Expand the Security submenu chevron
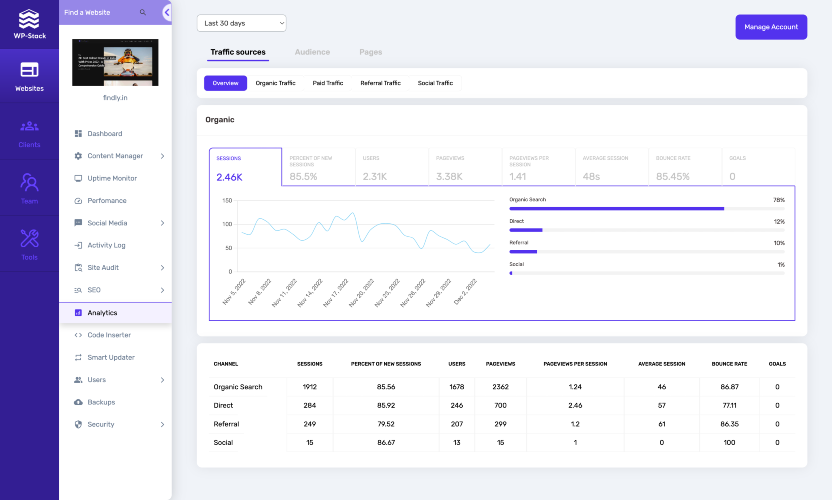Image resolution: width=832 pixels, height=500 pixels. (162, 425)
